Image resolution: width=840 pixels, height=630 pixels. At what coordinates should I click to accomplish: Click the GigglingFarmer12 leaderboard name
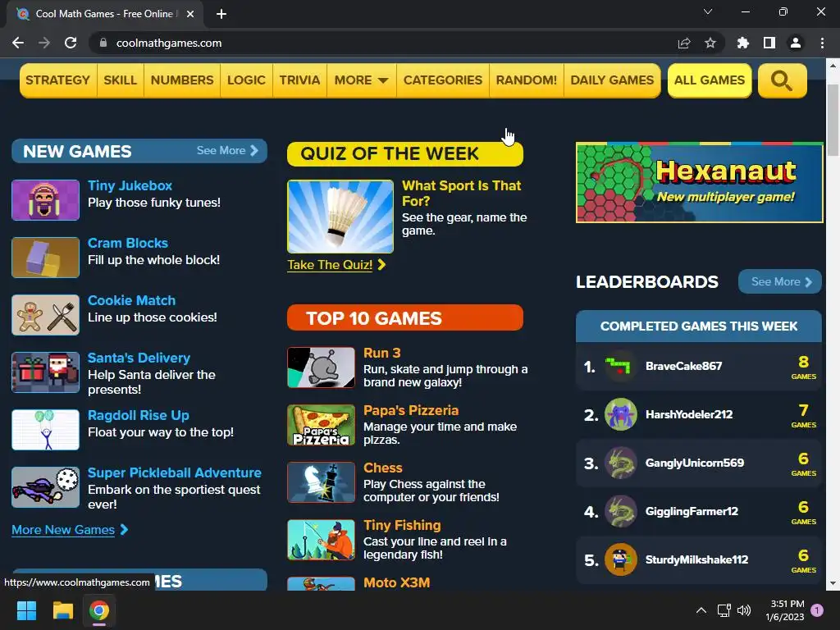click(691, 511)
